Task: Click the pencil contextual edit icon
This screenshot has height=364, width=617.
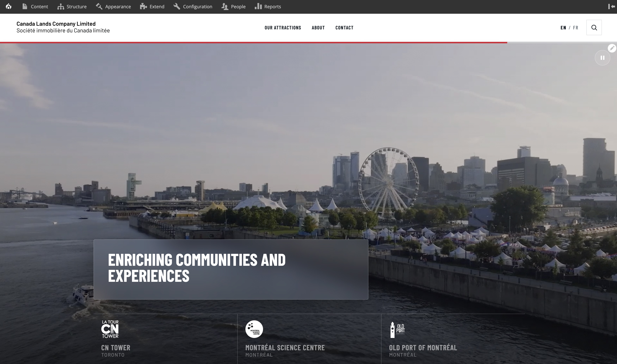Action: coord(612,48)
